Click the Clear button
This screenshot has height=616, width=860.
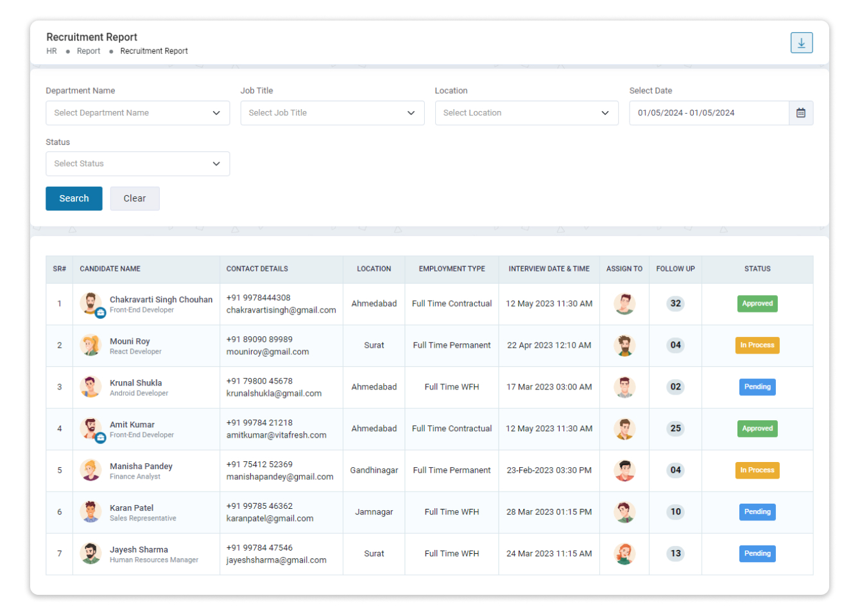[135, 199]
